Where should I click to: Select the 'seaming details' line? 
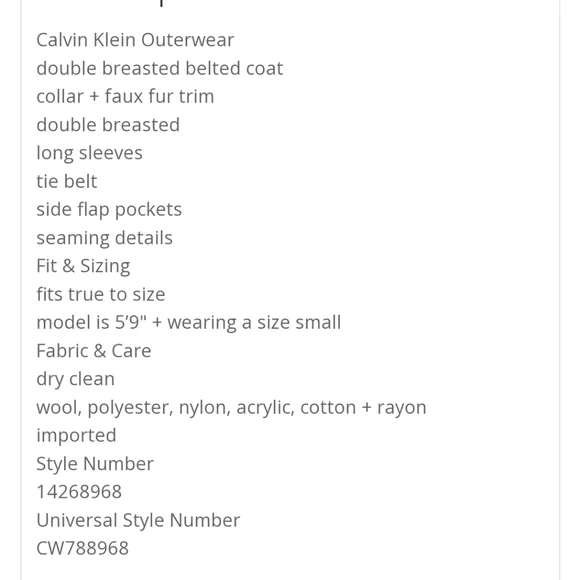point(104,238)
